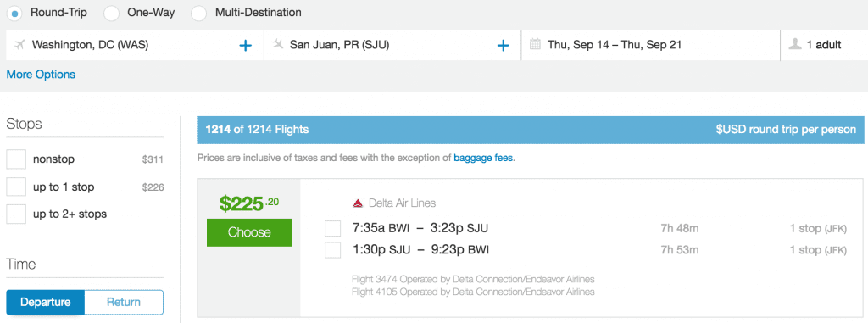Viewport: 868px width, 323px height.
Task: Click the plus icon beside San Juan destination
Action: tap(503, 46)
